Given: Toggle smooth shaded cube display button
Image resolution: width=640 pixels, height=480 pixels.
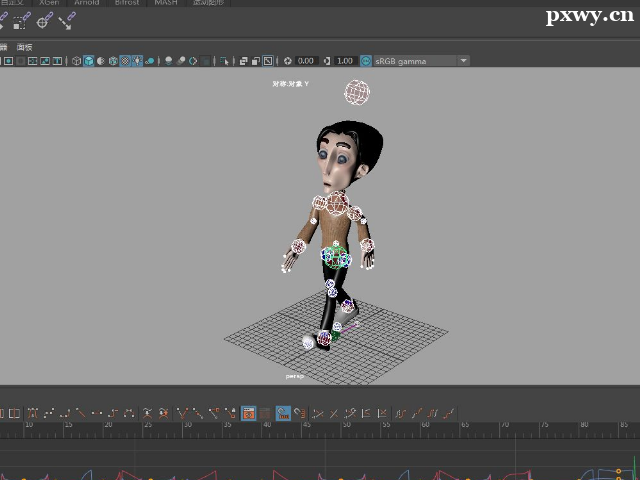Looking at the screenshot, I should point(89,61).
